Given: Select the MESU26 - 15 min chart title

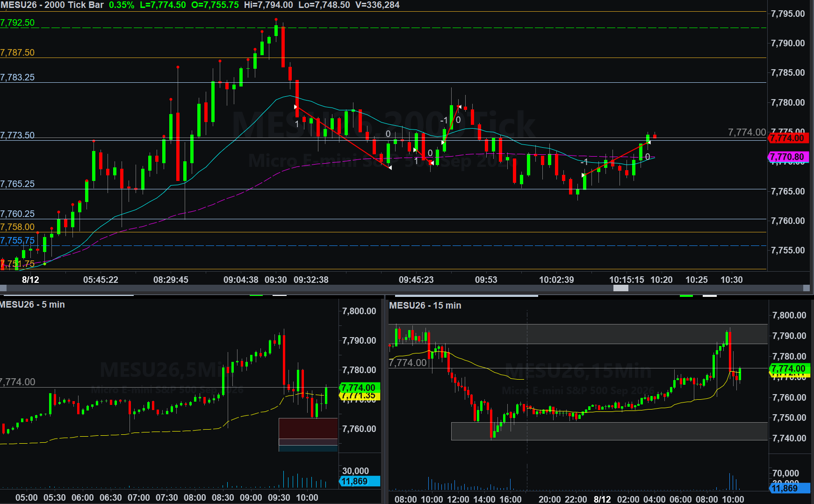Looking at the screenshot, I should (425, 306).
